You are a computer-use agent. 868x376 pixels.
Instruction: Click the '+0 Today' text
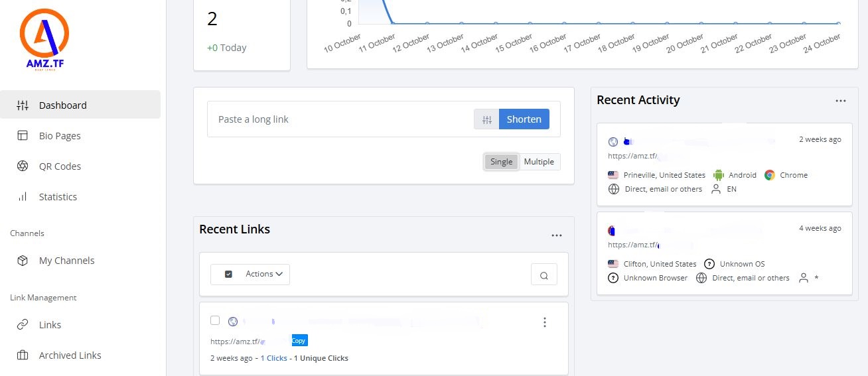tap(226, 48)
